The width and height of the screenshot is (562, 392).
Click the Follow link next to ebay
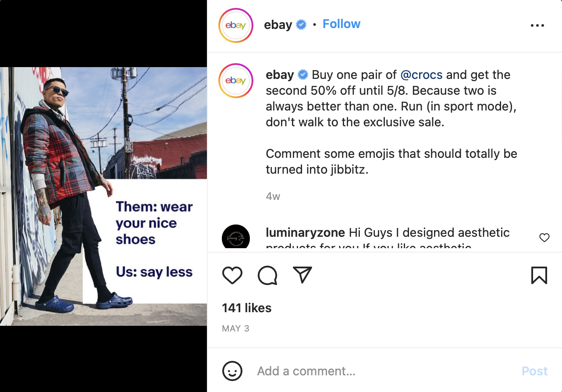[x=341, y=24]
